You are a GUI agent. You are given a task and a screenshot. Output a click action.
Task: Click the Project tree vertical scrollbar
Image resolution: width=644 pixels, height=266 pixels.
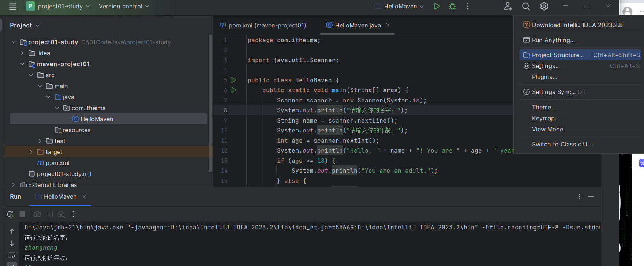coord(210,103)
